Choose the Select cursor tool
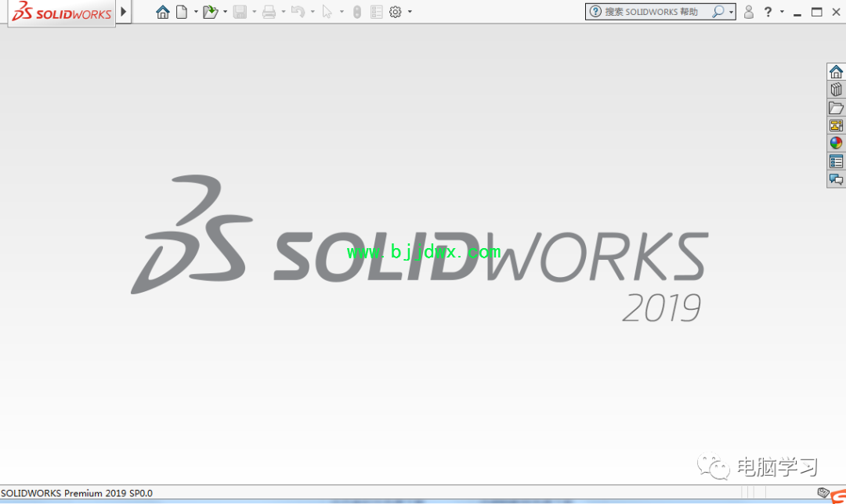Screen dimensions: 846x504 pos(327,12)
